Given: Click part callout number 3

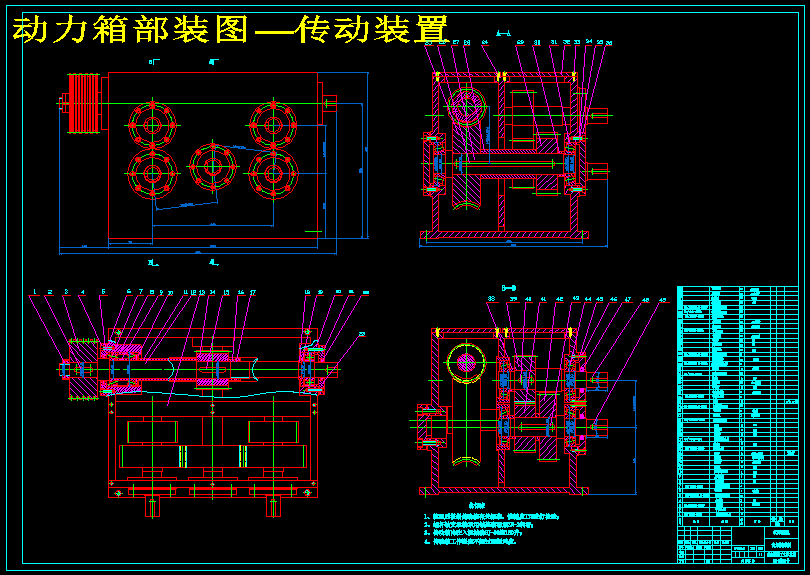Looking at the screenshot, I should pyautogui.click(x=66, y=292).
